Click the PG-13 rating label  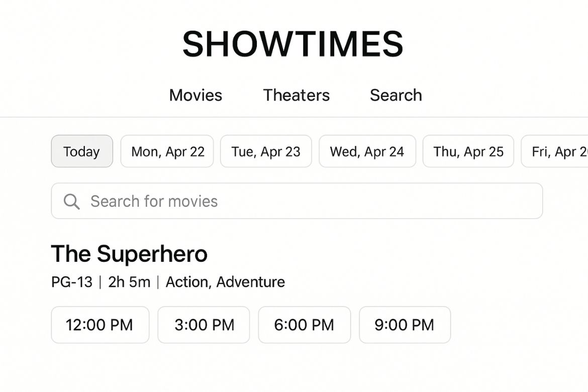(x=72, y=282)
